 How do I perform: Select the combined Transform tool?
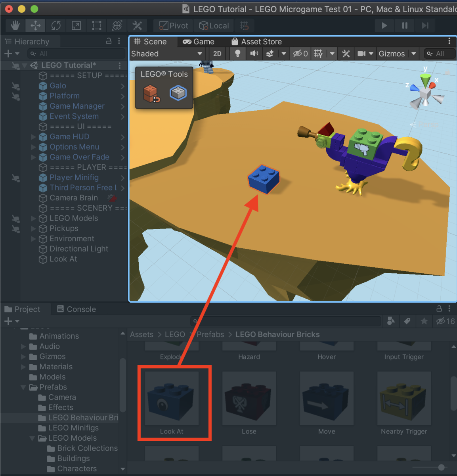(x=117, y=25)
